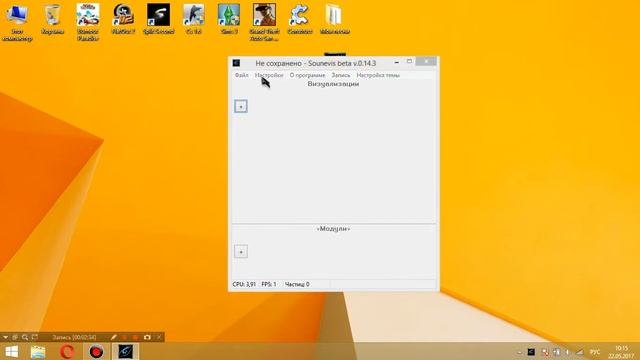Screen dimensions: 640x360
Task: Select the Grand Theft Auto San Andreas shortcut
Action: [264, 22]
